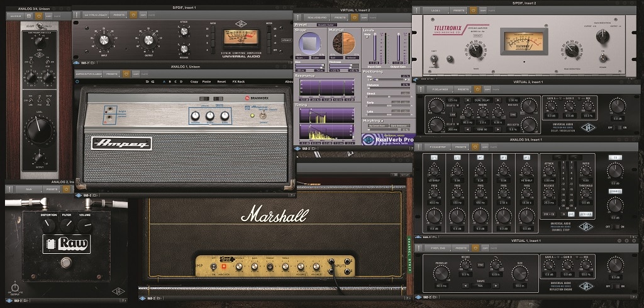Toggle the Channel Strip OFF/ON switch
This screenshot has height=308, width=644.
615,227
